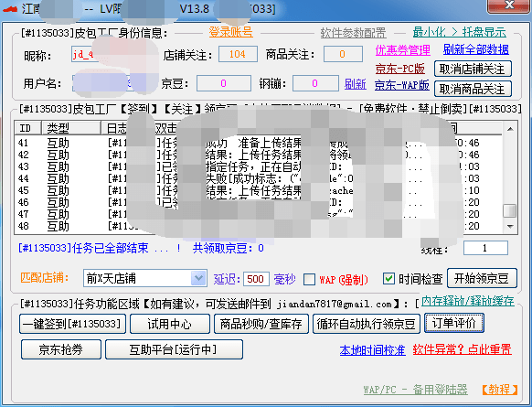Click the 互助平台[运行中] button

pos(174,349)
